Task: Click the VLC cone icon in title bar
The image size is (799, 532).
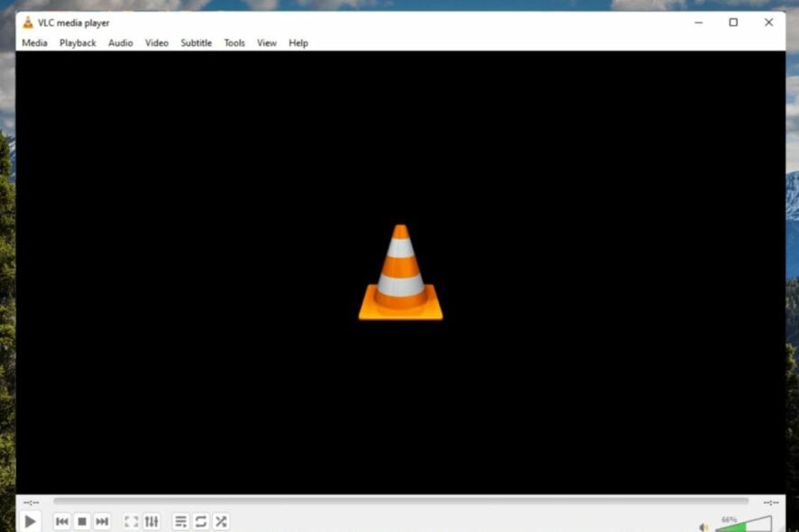Action: pyautogui.click(x=28, y=23)
